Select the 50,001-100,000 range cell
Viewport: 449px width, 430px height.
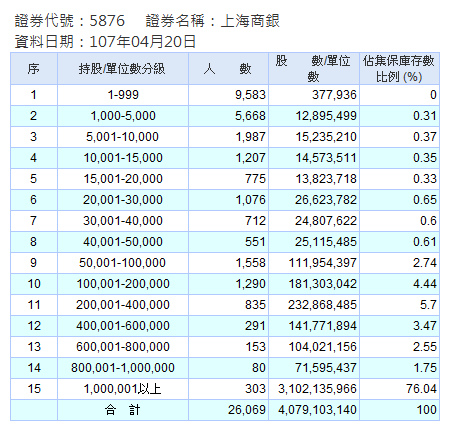pos(123,263)
